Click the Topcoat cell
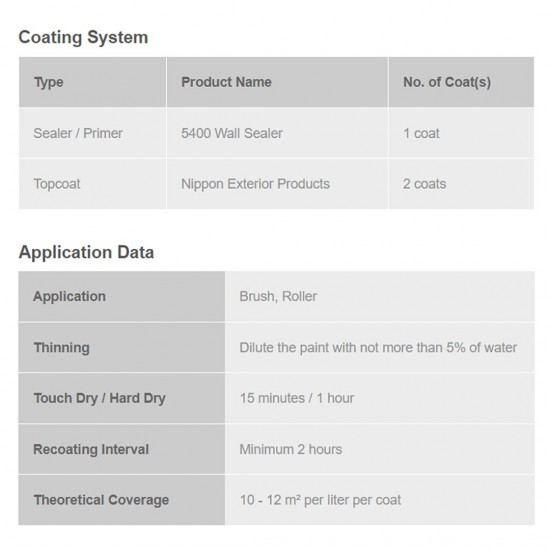The image size is (550, 550). pos(93,184)
